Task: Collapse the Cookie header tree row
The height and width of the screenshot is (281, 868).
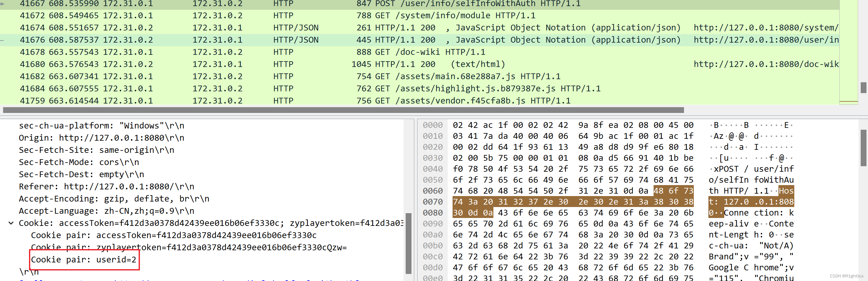Action: [x=11, y=223]
